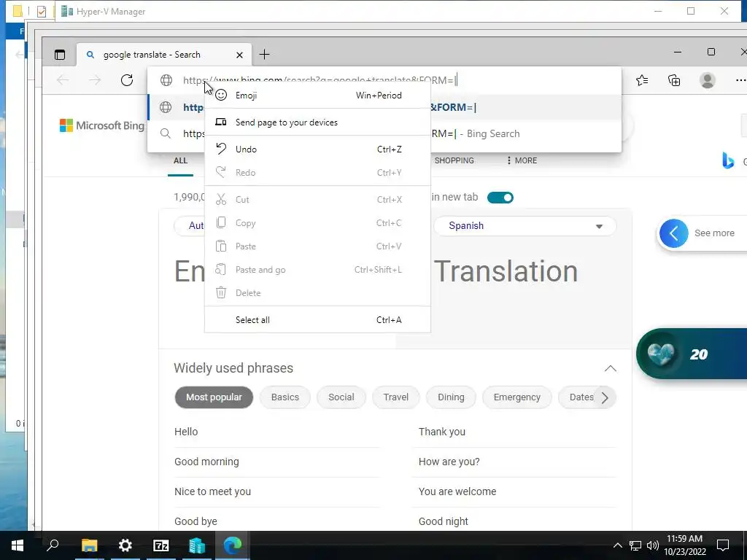Click the Good morning phrase
747x560 pixels.
[x=206, y=462]
